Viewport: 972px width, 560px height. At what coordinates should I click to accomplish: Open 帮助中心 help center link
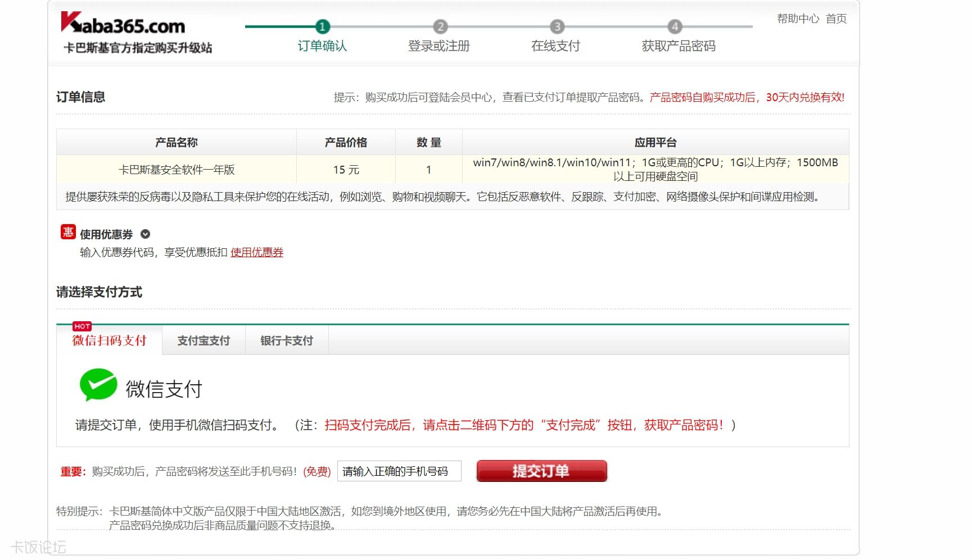click(798, 19)
